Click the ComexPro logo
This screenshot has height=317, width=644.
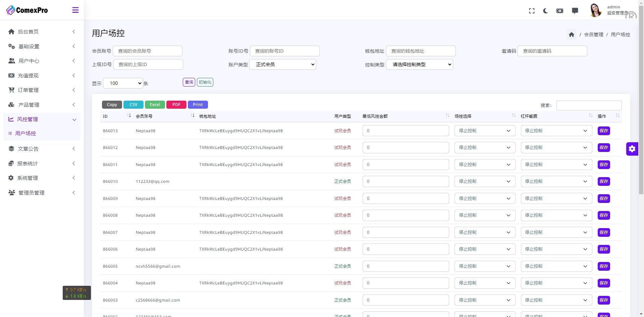(27, 10)
